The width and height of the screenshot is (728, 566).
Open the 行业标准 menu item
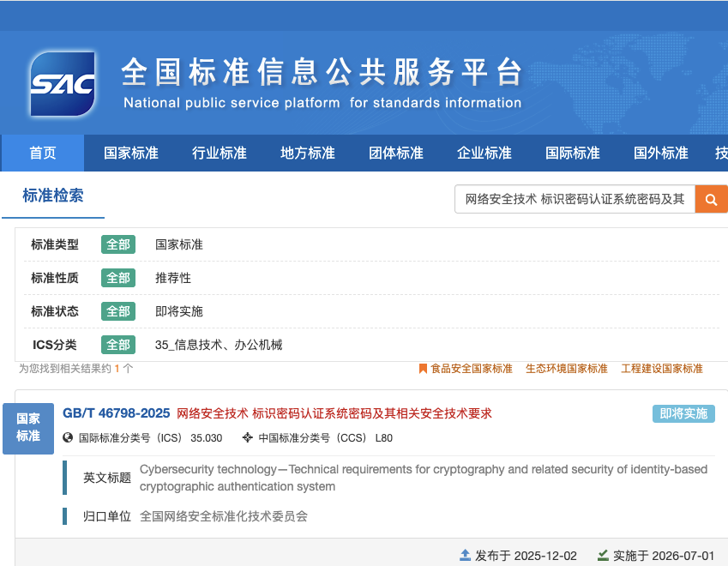[x=220, y=154]
